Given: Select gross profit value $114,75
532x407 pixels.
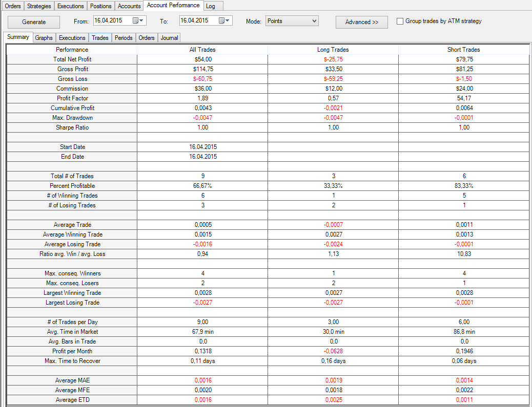Looking at the screenshot, I should pos(203,69).
